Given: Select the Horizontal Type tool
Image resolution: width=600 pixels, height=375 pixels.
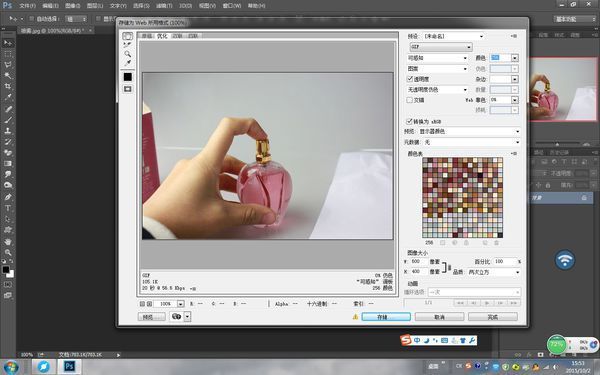Looking at the screenshot, I should pos(8,208).
